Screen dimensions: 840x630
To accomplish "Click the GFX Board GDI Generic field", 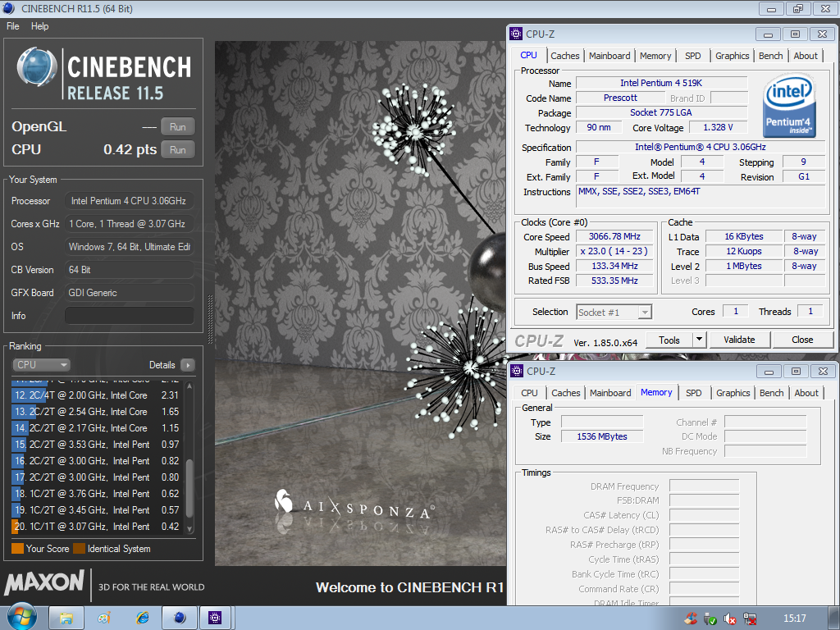I will click(129, 293).
